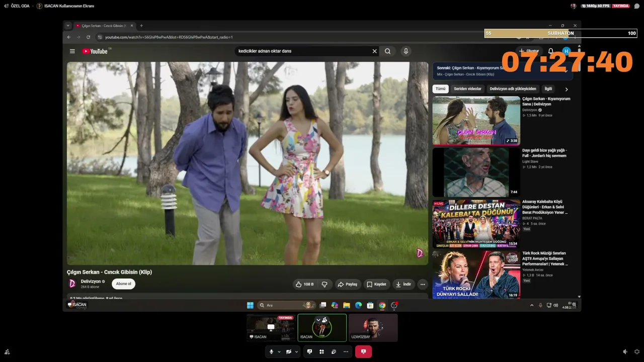
Task: Like the video with 108 B likes
Action: (x=304, y=284)
